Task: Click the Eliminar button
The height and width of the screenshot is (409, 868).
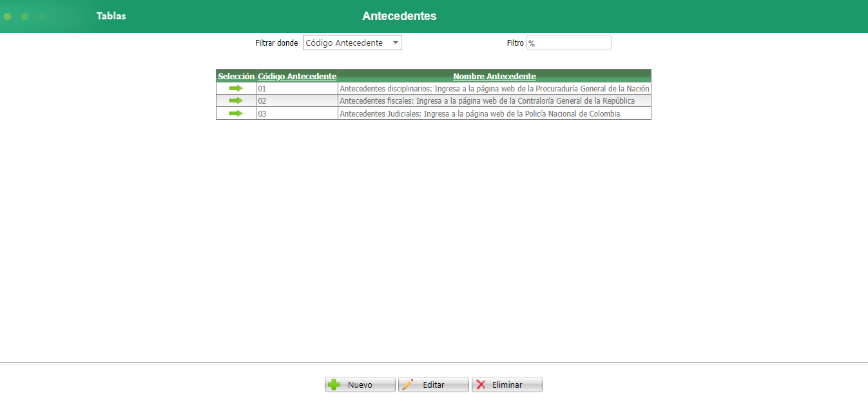Action: (507, 385)
